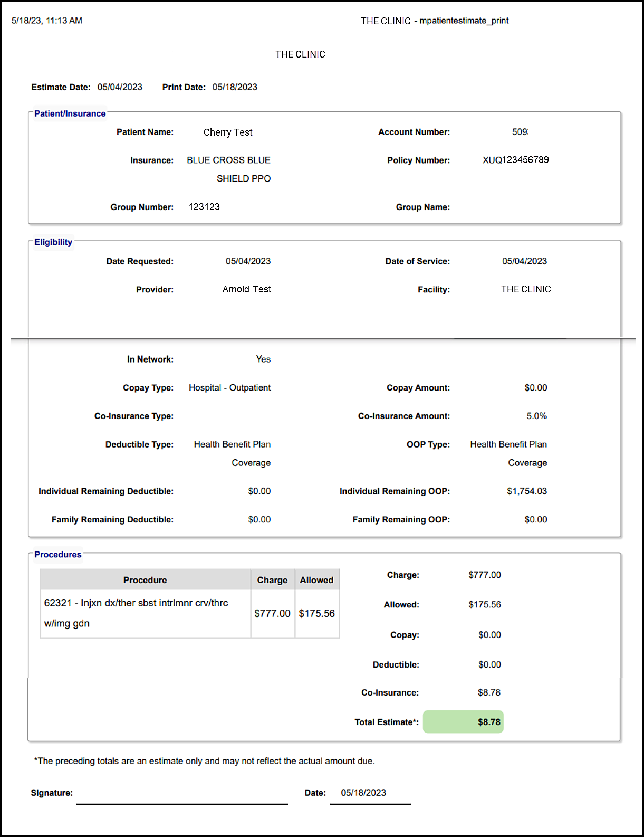
Task: Click the signature date 05/18/2023
Action: point(363,793)
